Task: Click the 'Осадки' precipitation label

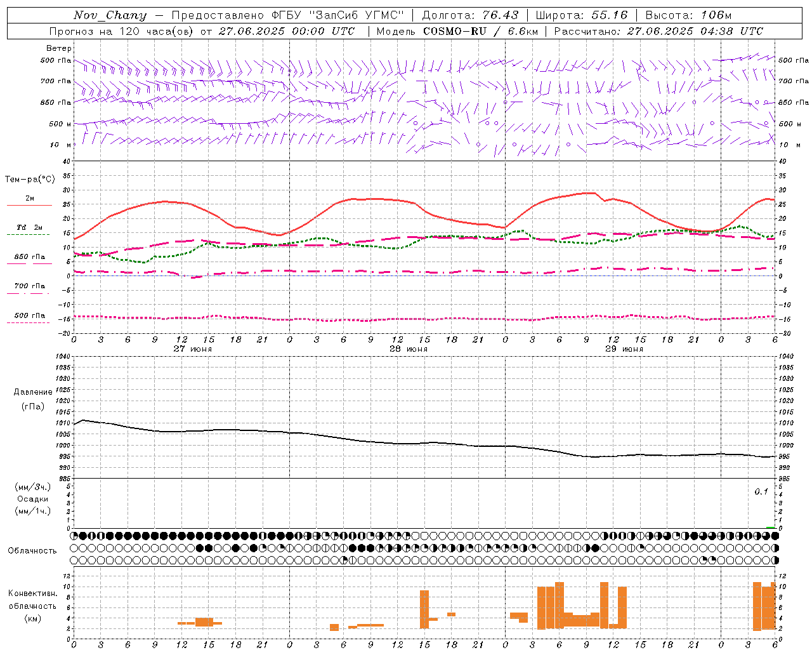Action: point(33,499)
